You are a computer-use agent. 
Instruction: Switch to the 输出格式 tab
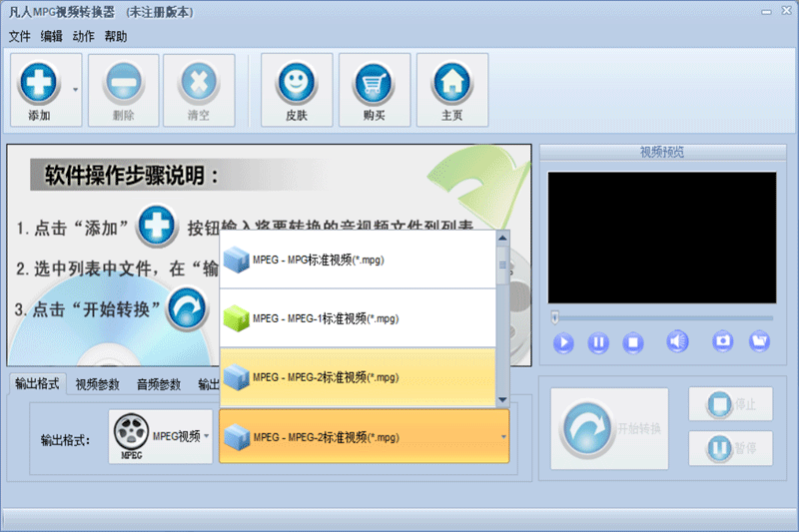(37, 383)
